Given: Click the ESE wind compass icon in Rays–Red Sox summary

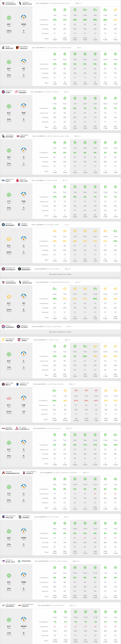Looking at the screenshot, I should 23,195.
